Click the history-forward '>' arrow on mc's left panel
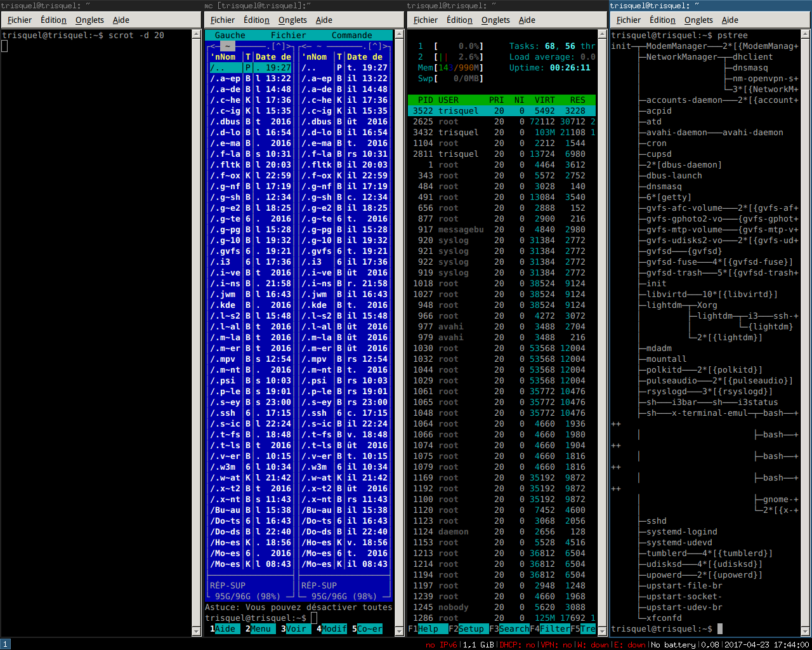 (x=289, y=46)
